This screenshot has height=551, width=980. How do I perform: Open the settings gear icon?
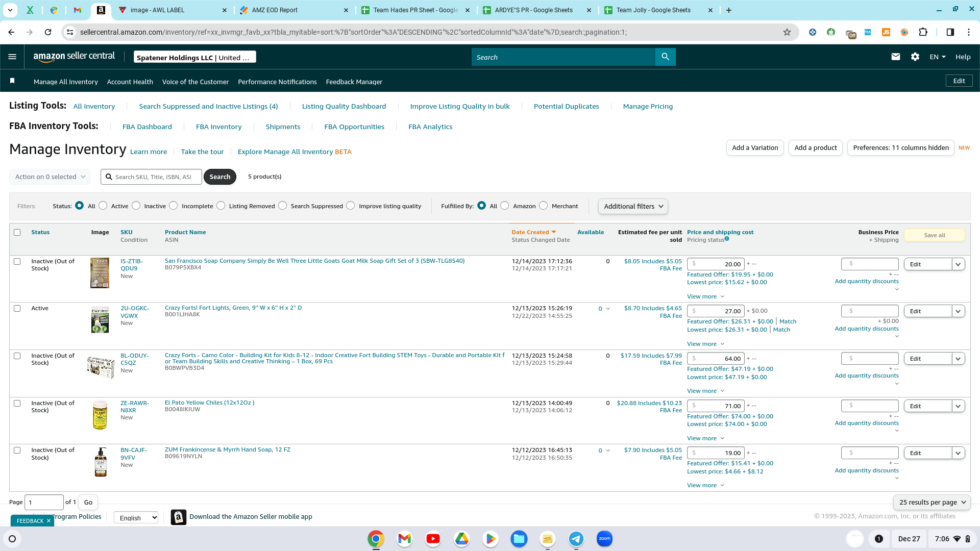pyautogui.click(x=915, y=57)
